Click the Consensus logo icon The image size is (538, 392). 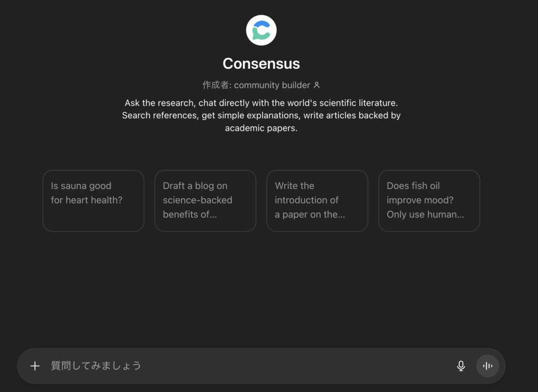(261, 30)
